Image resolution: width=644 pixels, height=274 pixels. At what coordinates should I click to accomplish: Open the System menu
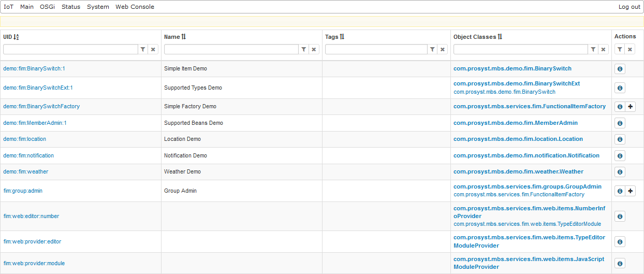click(98, 7)
